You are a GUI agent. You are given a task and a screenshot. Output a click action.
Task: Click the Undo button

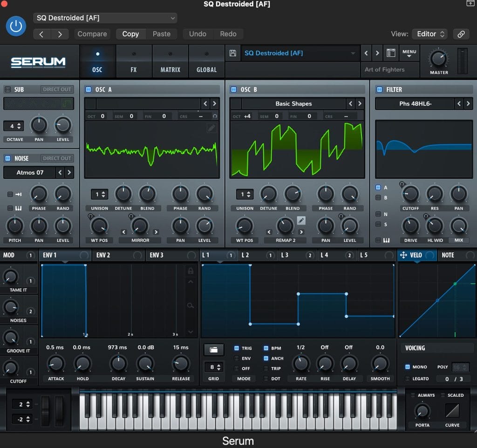198,34
